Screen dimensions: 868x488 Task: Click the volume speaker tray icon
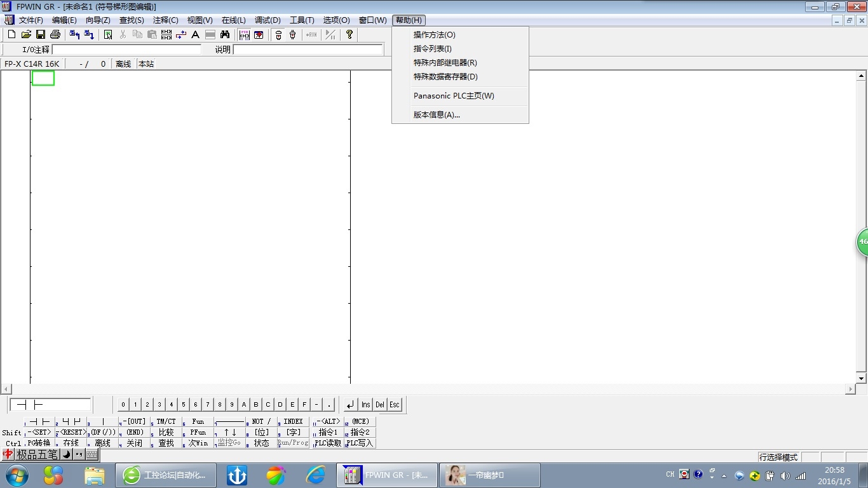tap(785, 475)
